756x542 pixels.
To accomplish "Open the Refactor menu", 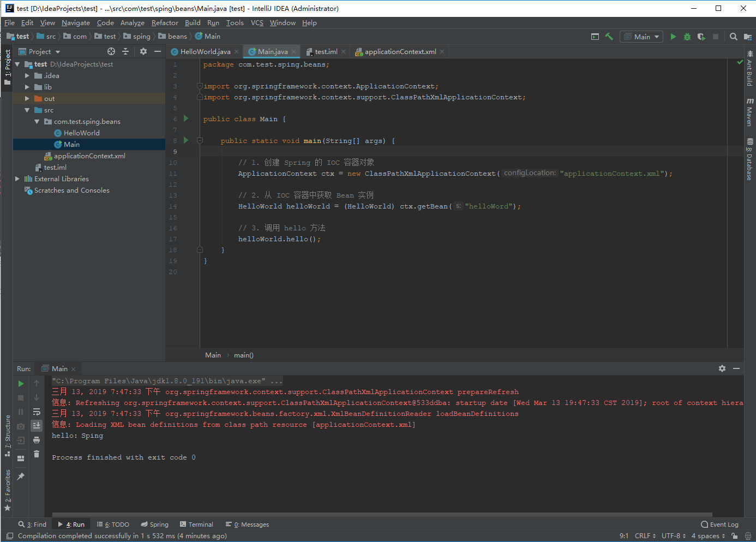I will (x=165, y=23).
